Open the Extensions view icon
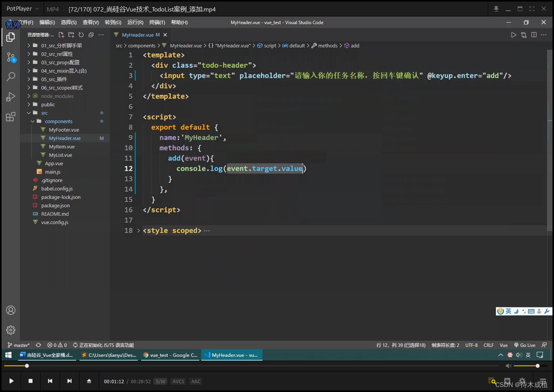Viewport: 554px width, 392px height. pyautogui.click(x=11, y=117)
